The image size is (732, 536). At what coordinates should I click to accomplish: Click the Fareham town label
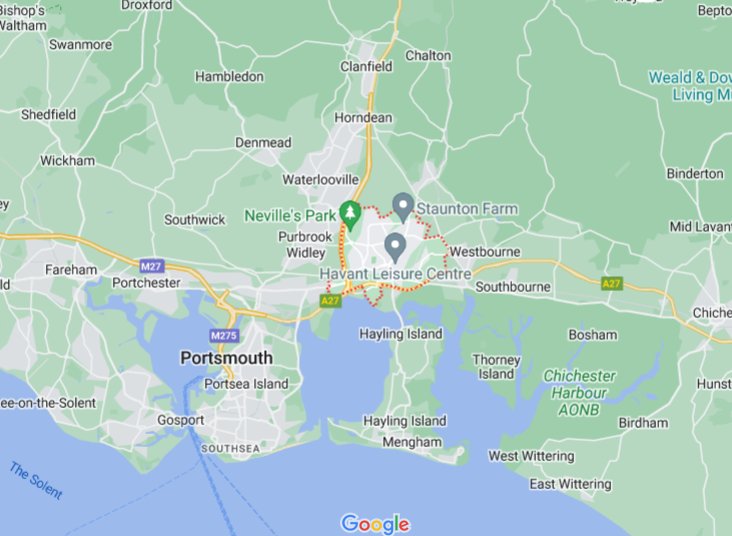tap(71, 270)
